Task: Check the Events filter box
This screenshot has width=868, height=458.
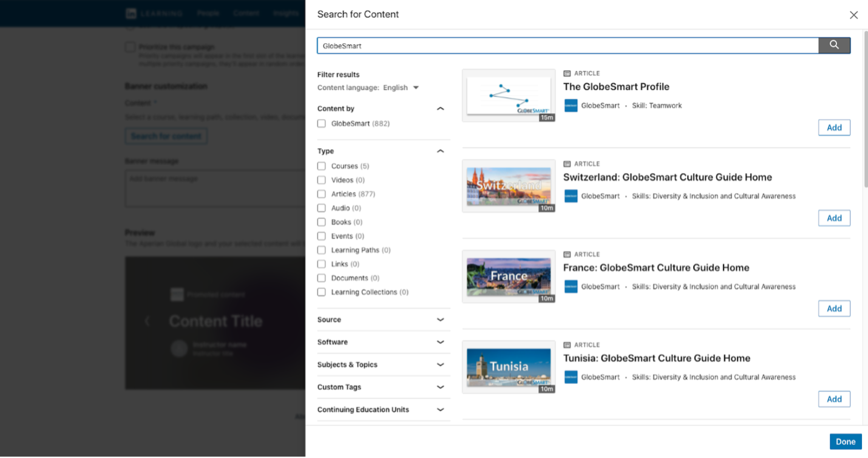Action: 322,236
